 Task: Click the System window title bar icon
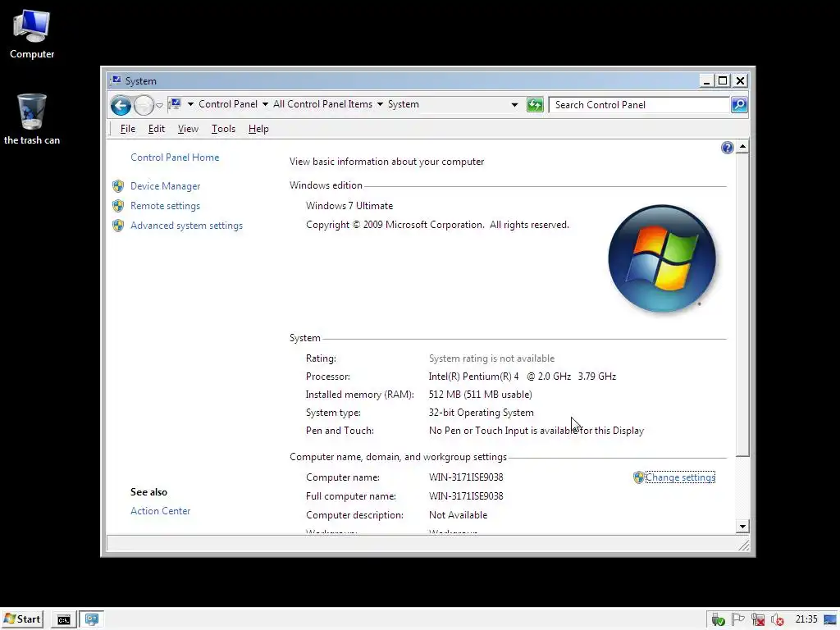click(x=115, y=81)
